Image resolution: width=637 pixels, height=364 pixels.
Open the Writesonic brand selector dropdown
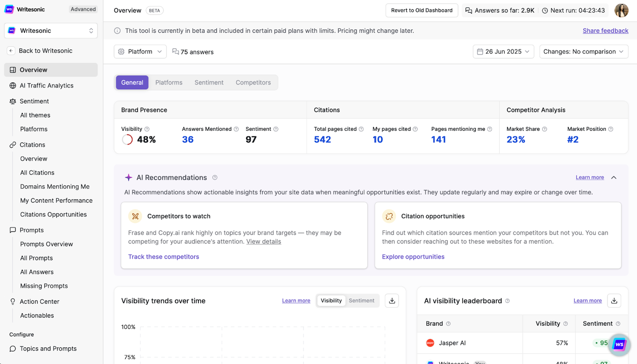[51, 31]
